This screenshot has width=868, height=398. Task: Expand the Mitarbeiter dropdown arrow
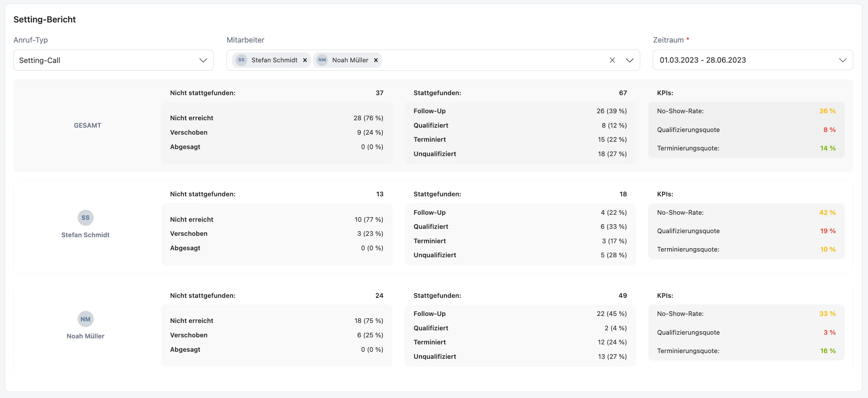(x=629, y=60)
